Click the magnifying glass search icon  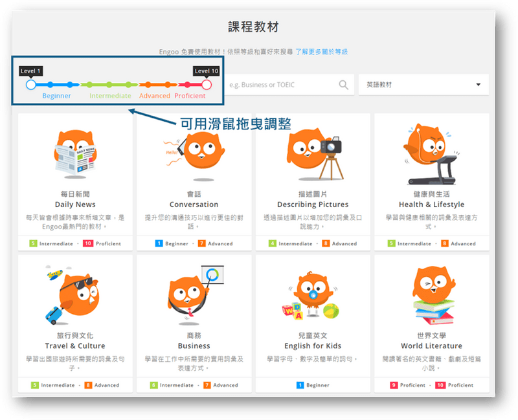(343, 85)
